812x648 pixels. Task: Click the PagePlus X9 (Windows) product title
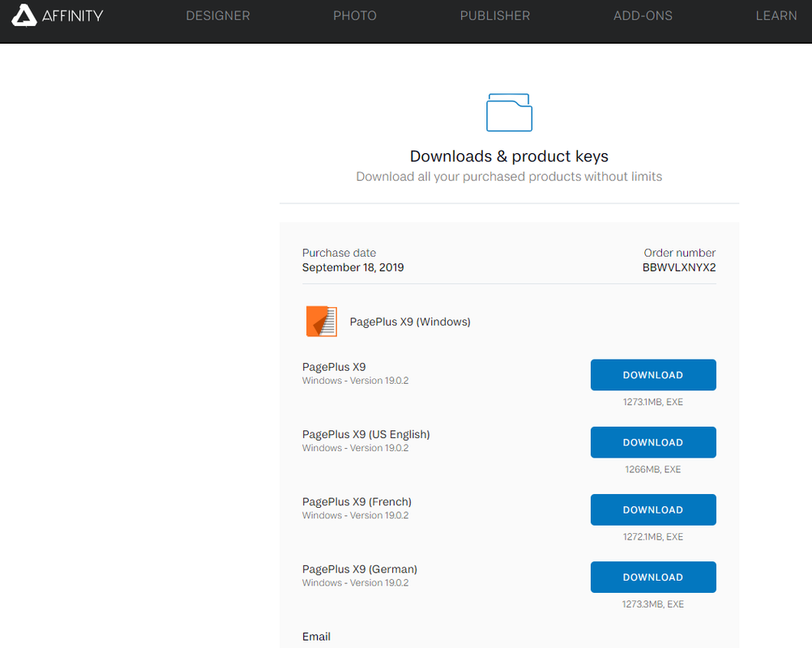tap(410, 322)
